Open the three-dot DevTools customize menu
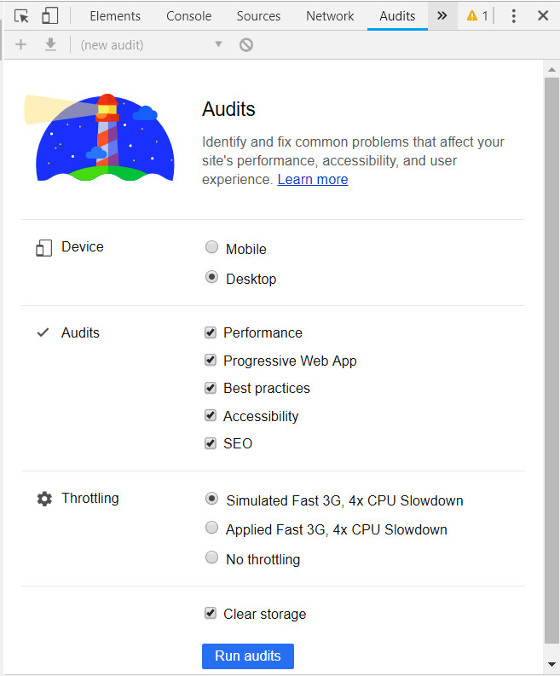This screenshot has height=676, width=560. coord(513,16)
